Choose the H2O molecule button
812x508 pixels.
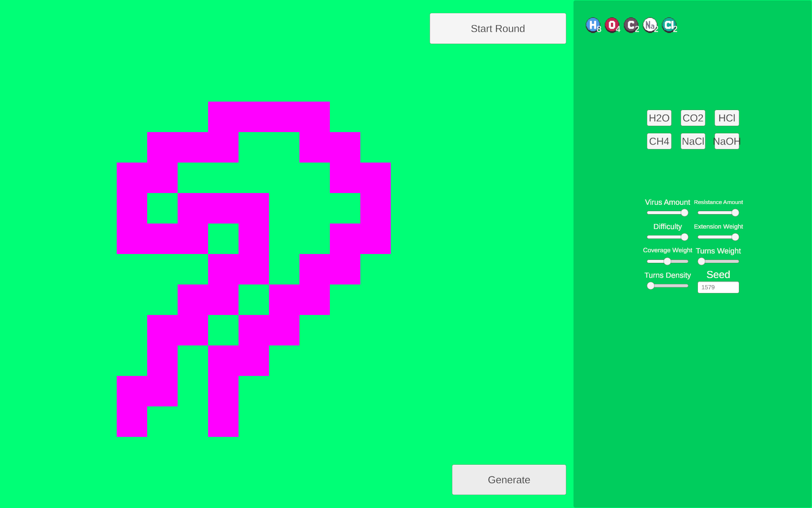659,118
